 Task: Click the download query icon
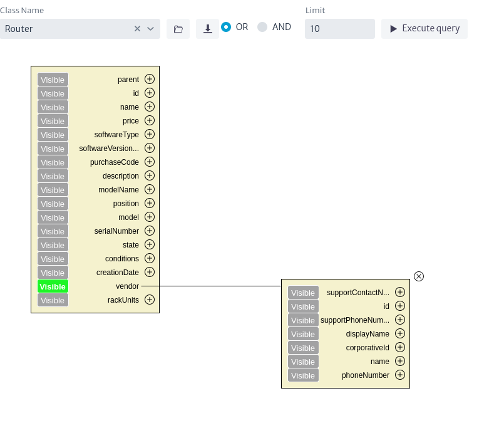208,29
